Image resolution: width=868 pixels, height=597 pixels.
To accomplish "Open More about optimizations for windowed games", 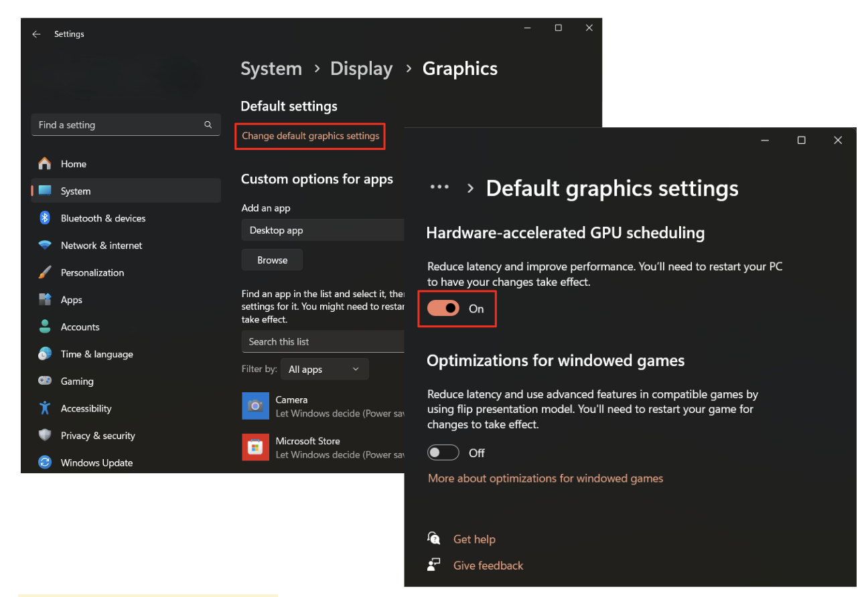I will click(545, 478).
